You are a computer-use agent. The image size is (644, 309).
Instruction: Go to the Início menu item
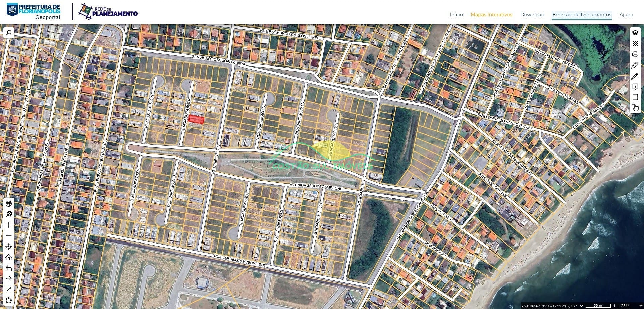(456, 15)
